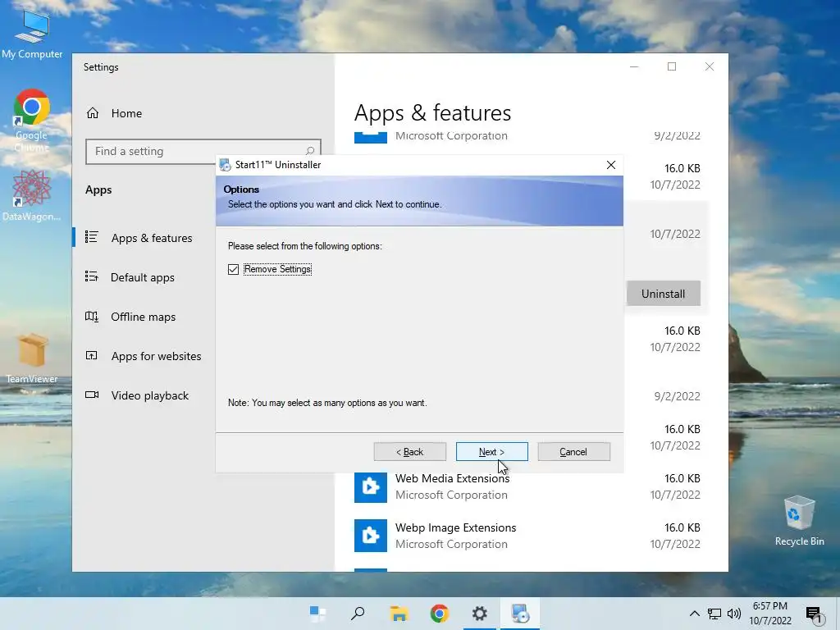The image size is (840, 630).
Task: Switch to Start11 uninstaller taskbar icon
Action: click(519, 614)
